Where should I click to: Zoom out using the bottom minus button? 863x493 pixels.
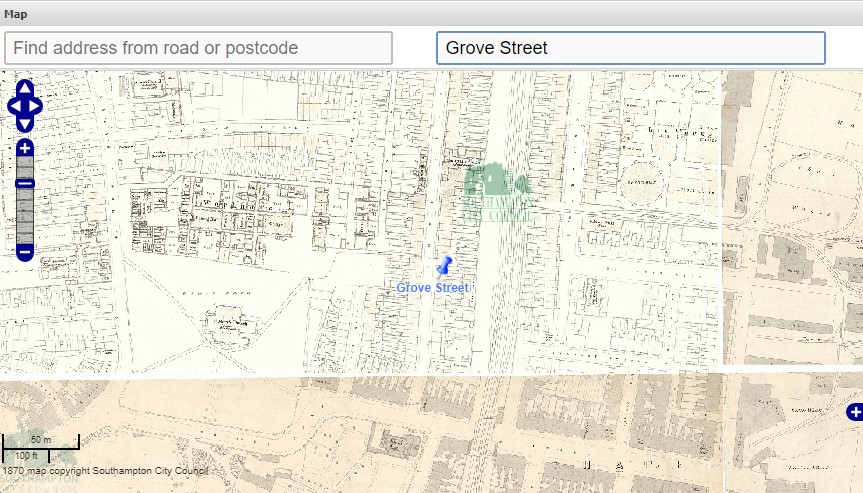pyautogui.click(x=25, y=251)
